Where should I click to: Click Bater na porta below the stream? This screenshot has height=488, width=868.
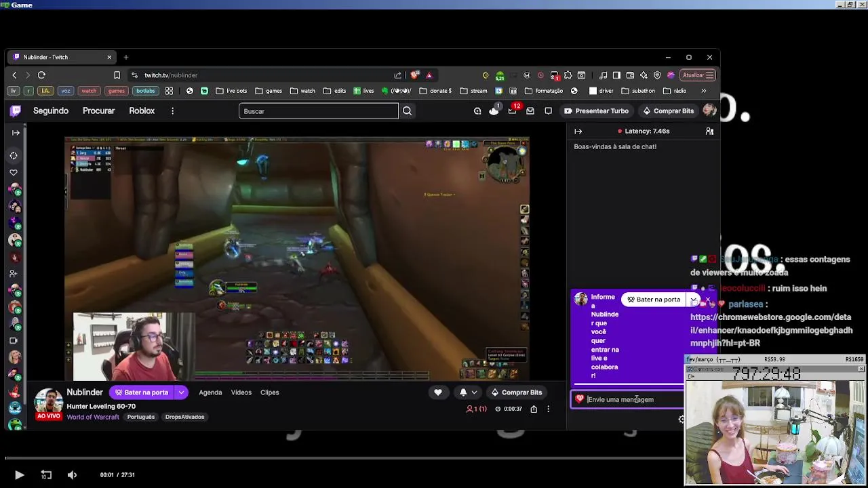pos(141,392)
